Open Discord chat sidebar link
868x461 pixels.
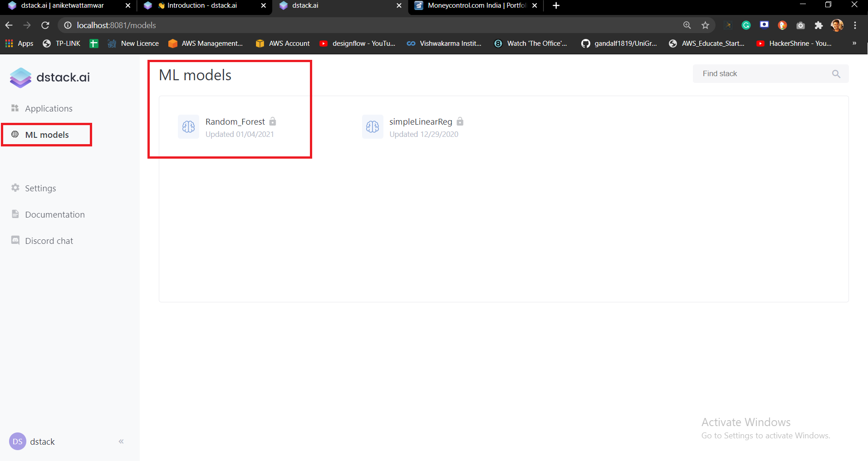pyautogui.click(x=49, y=241)
